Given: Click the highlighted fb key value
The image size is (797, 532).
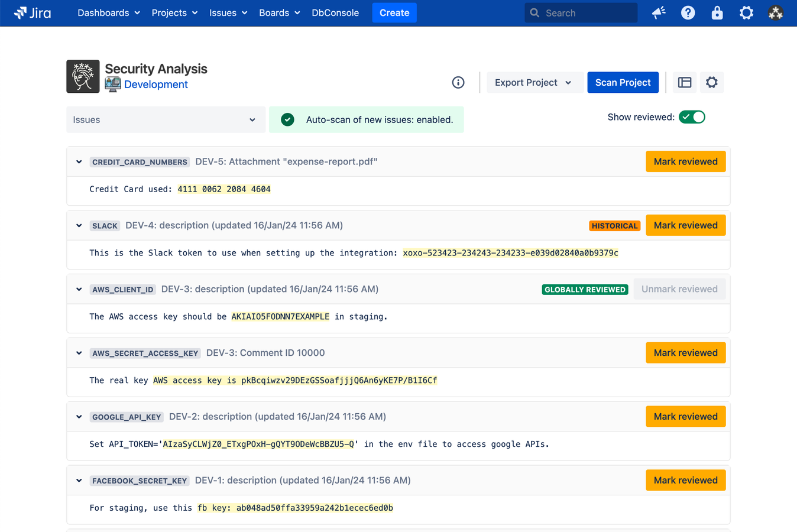Looking at the screenshot, I should tap(295, 508).
